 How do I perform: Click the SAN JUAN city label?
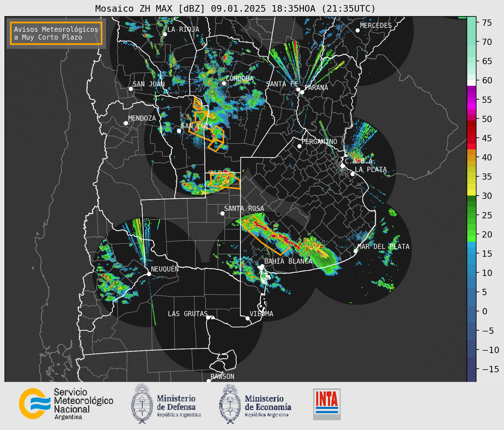coord(149,84)
